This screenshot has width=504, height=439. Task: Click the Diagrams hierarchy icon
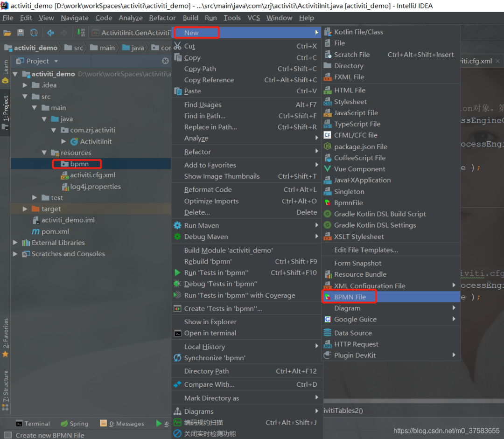pos(177,411)
